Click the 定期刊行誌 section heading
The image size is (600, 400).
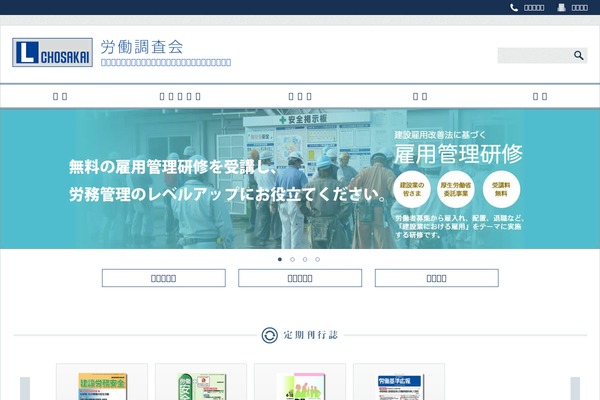point(311,335)
